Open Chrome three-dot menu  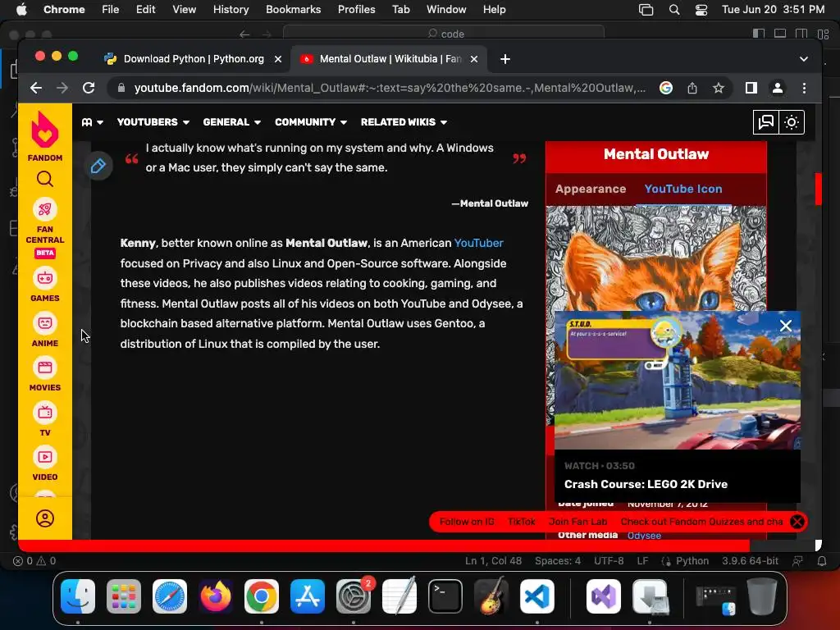pos(804,88)
